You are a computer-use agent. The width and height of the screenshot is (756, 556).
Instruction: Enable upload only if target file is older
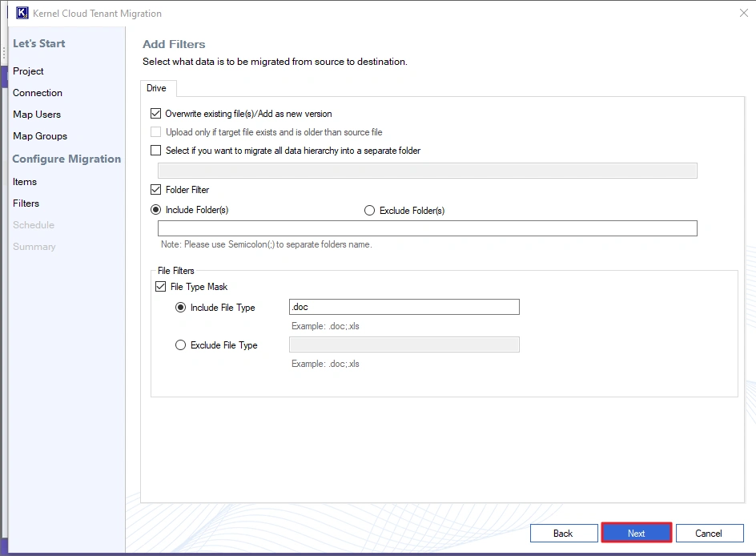pyautogui.click(x=156, y=132)
